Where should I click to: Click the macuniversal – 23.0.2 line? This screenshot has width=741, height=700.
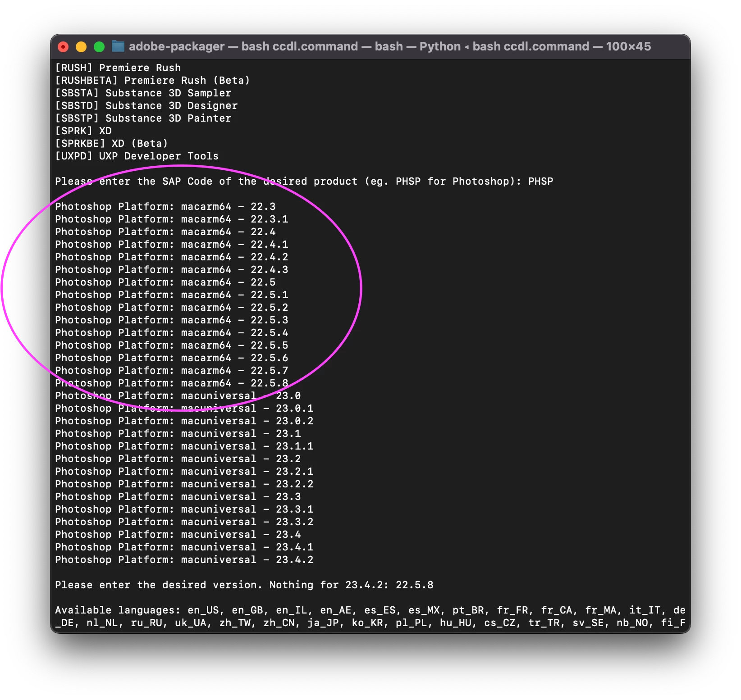coord(184,421)
